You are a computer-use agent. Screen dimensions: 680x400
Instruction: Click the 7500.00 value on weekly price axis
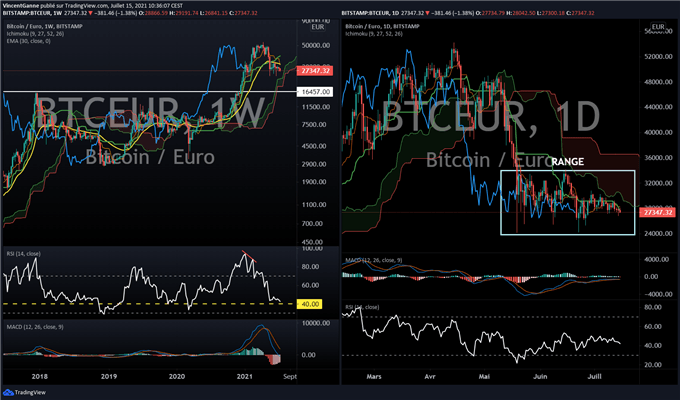click(316, 125)
